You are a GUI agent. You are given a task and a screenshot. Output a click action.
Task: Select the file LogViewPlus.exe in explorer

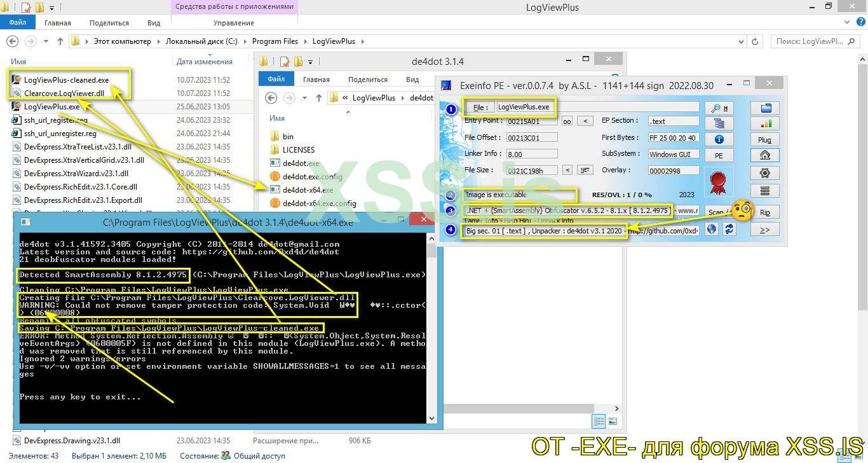[x=51, y=107]
